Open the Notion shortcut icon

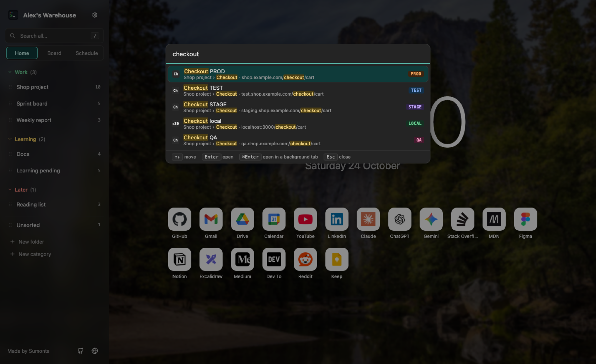[179, 259]
